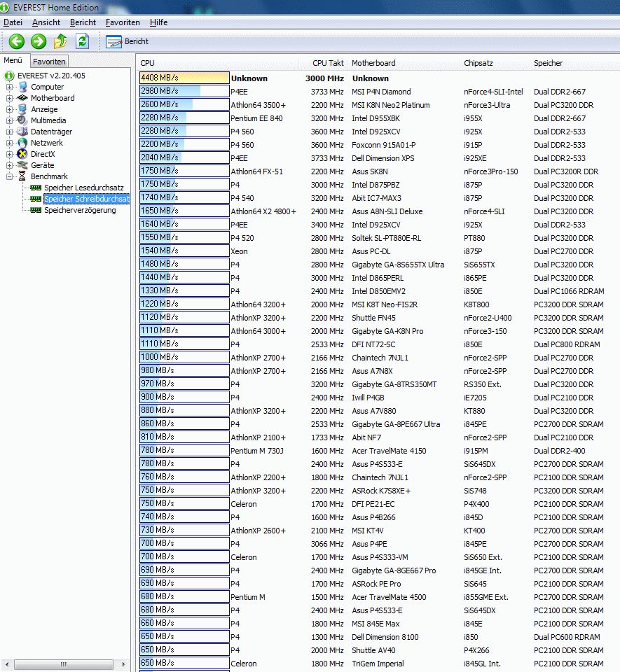
Task: Click the green Back arrow toolbar icon
Action: [17, 41]
